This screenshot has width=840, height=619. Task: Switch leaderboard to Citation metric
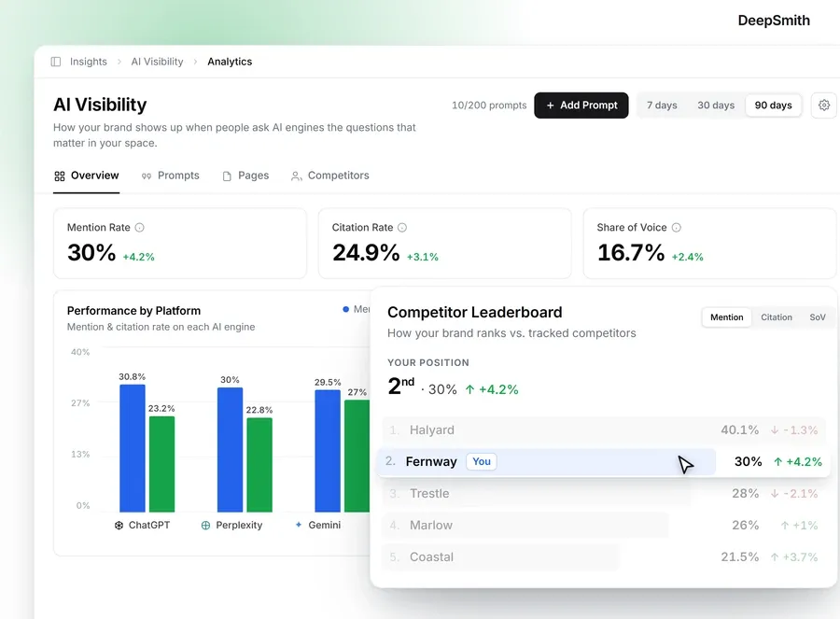pos(777,317)
